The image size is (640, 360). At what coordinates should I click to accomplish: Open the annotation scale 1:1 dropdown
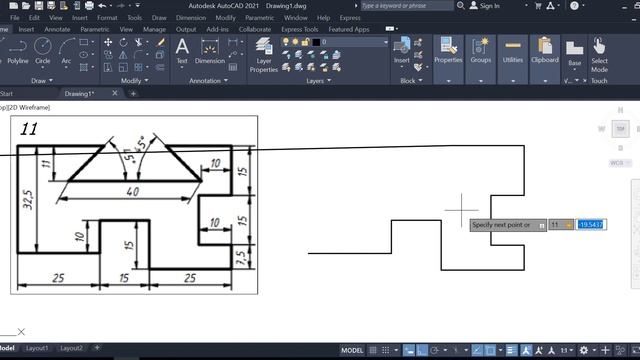point(567,350)
